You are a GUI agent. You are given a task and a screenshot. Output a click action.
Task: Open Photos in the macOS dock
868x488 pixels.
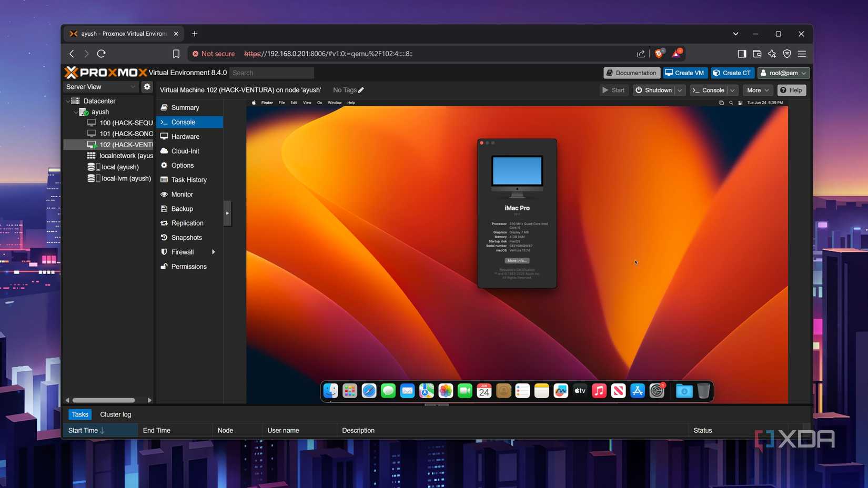coord(446,391)
